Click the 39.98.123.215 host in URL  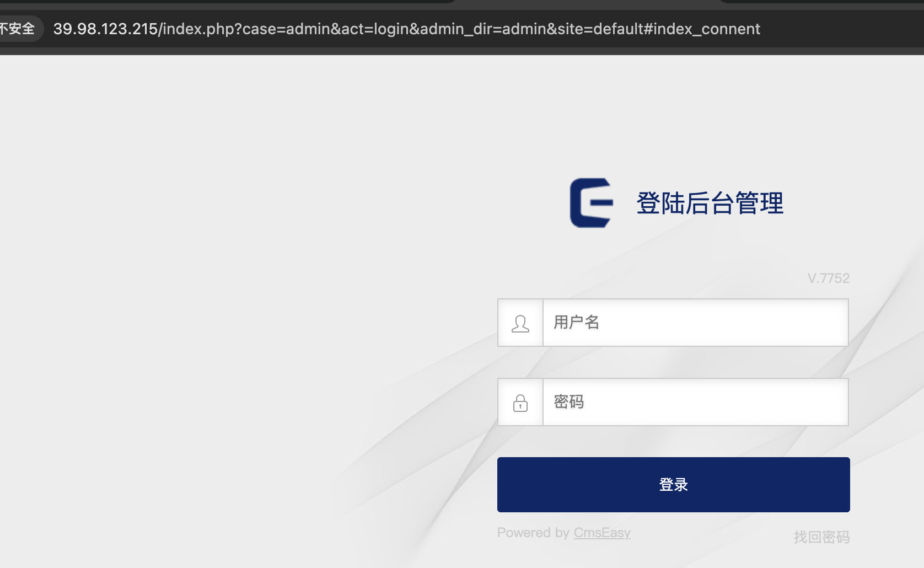[105, 29]
